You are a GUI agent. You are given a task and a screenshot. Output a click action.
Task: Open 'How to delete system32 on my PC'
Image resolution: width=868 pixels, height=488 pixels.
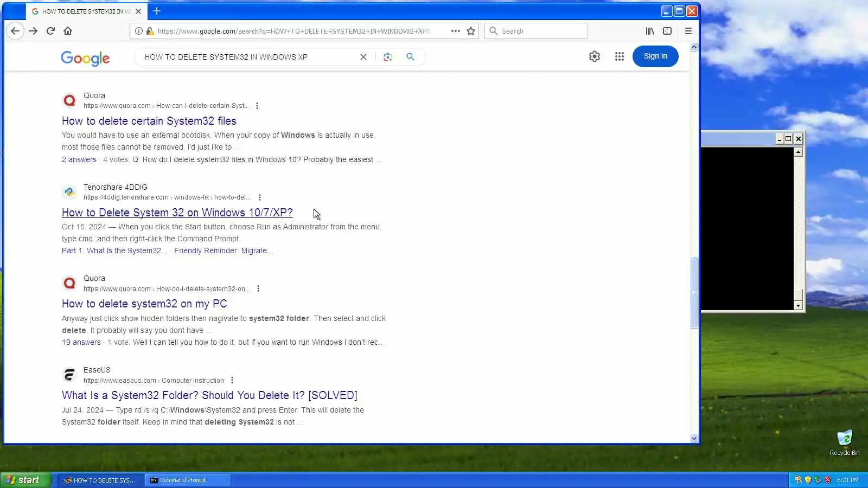point(144,304)
